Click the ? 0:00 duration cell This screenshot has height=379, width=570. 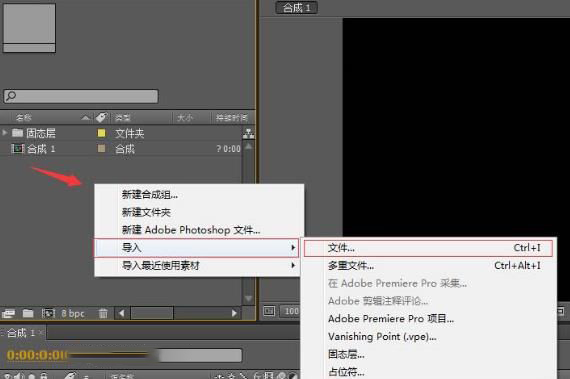pos(228,149)
